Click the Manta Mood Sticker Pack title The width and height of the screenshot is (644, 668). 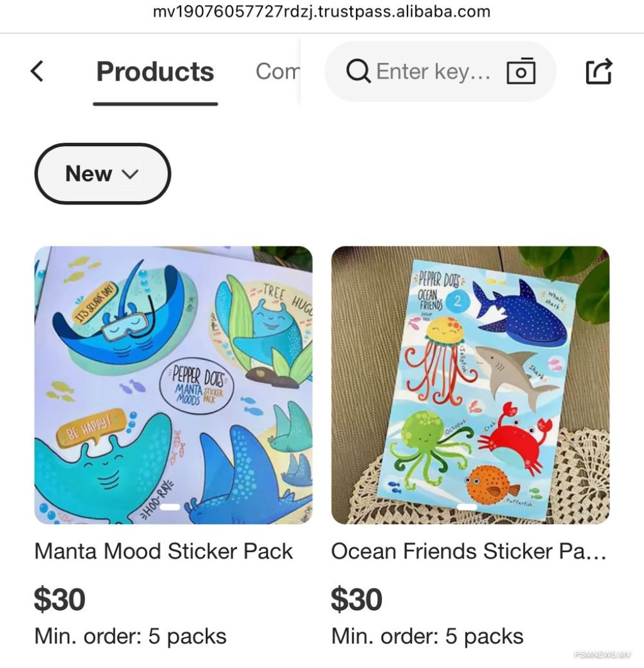click(164, 551)
